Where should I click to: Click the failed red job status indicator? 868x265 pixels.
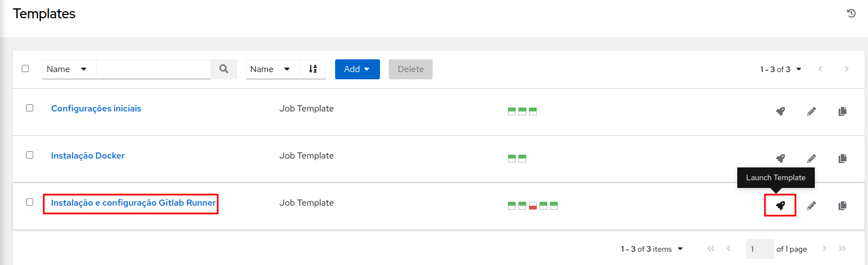(533, 206)
